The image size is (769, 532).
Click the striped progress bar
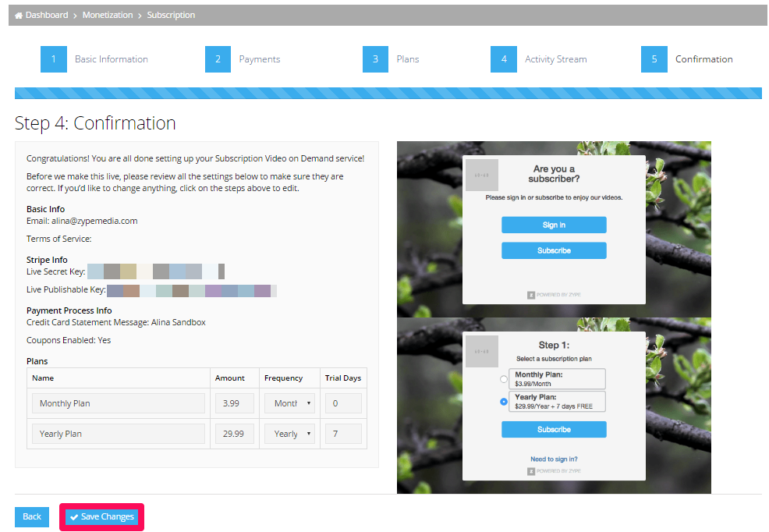[x=388, y=93]
